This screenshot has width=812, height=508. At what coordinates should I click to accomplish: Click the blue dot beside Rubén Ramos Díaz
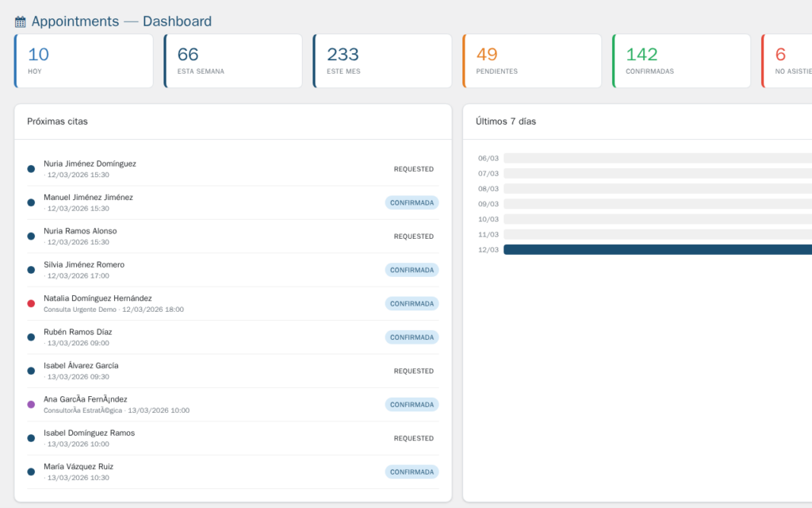pos(30,337)
